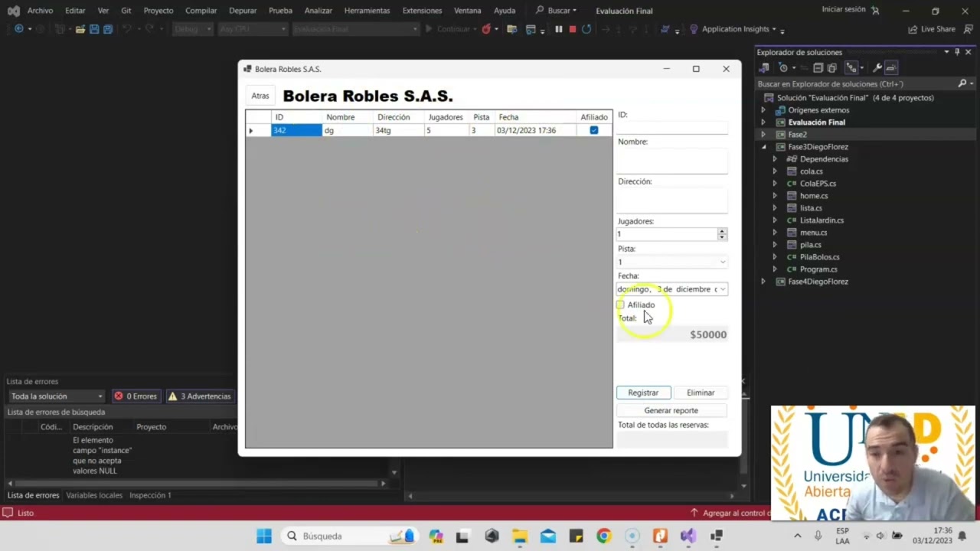
Task: Click the Save All toolbar icon
Action: coord(108,29)
